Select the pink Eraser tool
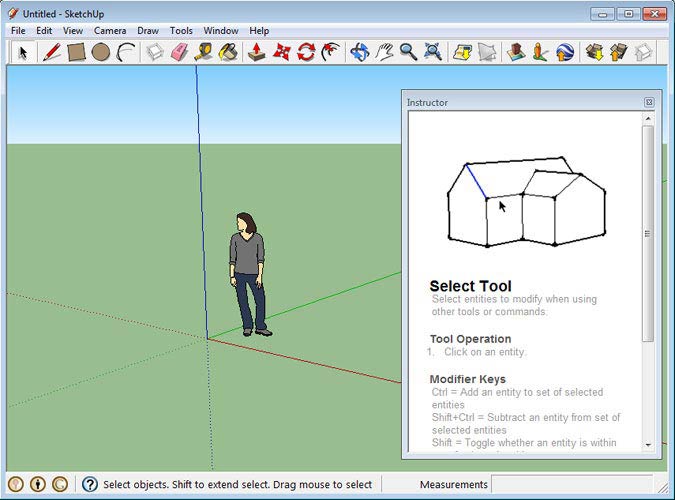675x500 pixels. 180,51
